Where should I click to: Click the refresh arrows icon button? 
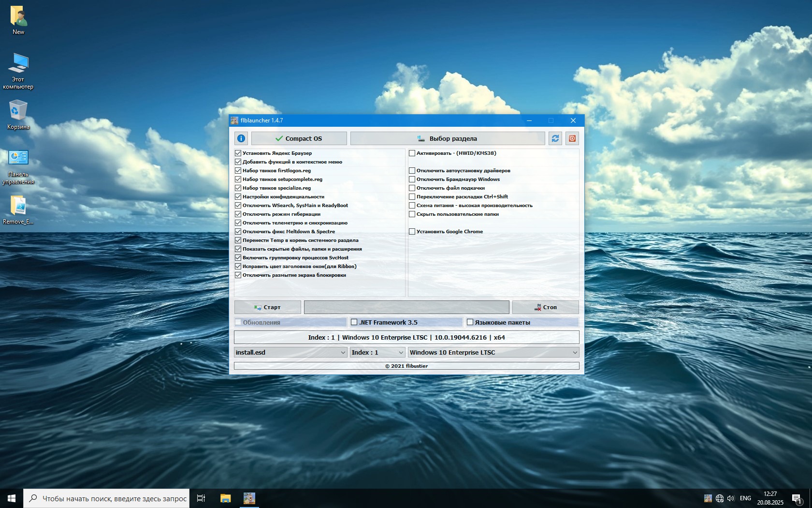[555, 138]
